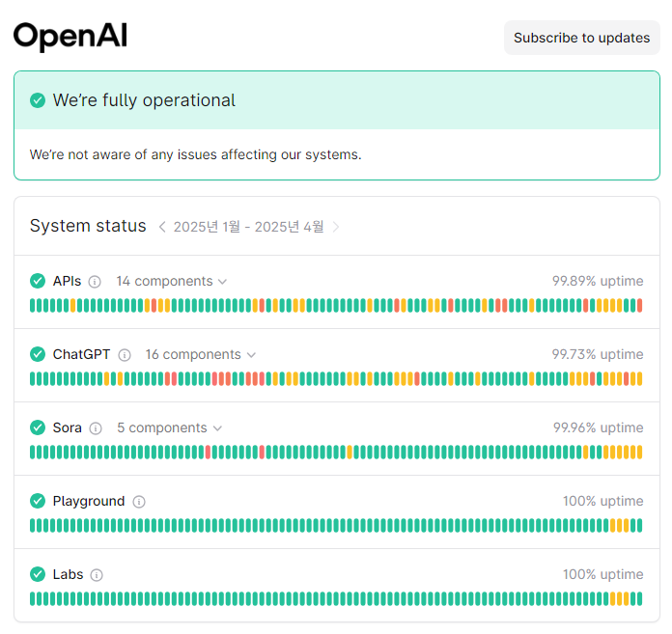672x634 pixels.
Task: Expand ChatGPT 16 components
Action: pos(200,354)
